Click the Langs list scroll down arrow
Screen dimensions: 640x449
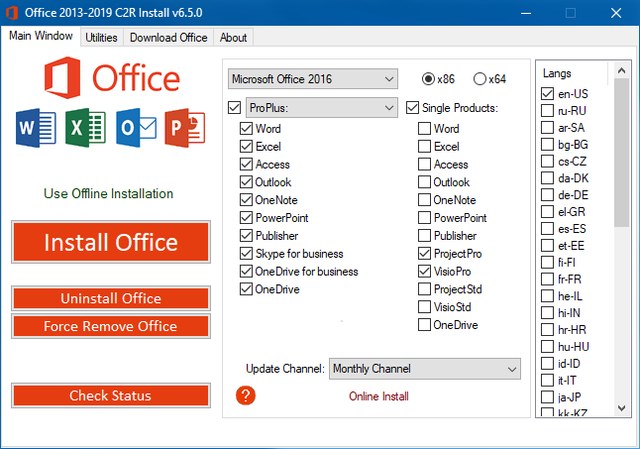click(x=622, y=408)
